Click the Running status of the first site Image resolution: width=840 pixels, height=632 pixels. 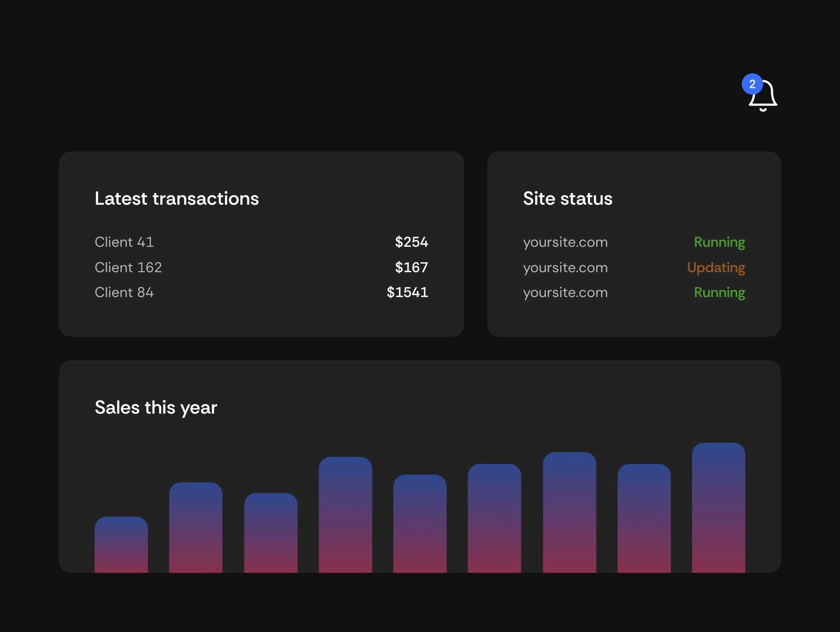719,242
